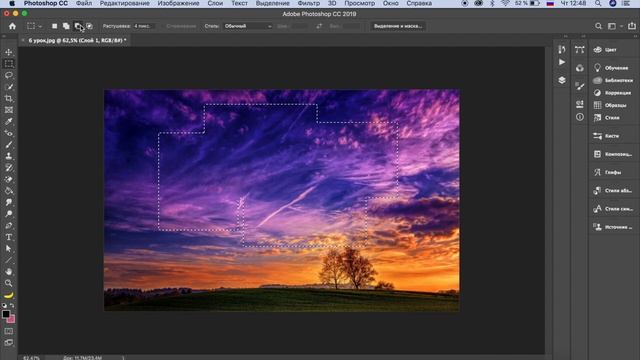Open the Стиль (Style) dropdown Обычный

[248, 26]
